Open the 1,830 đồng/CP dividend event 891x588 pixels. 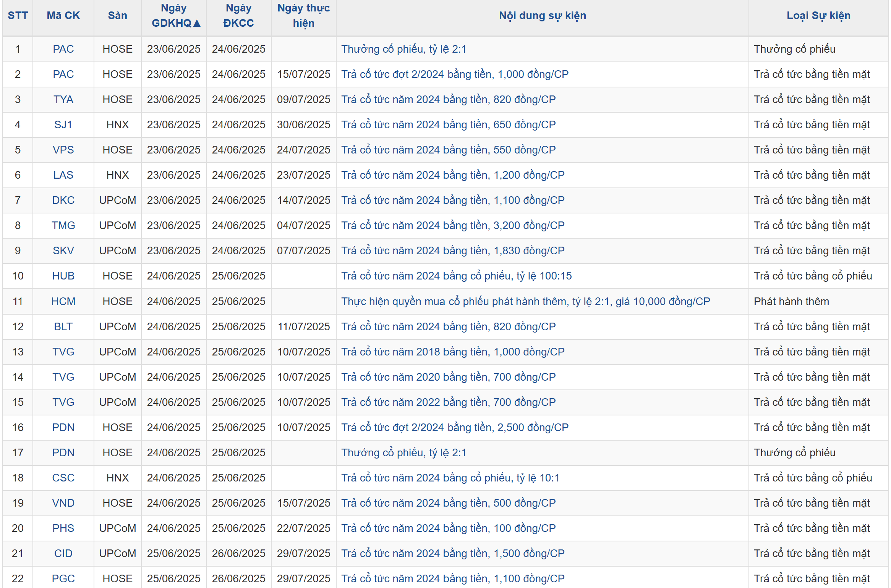click(x=453, y=251)
